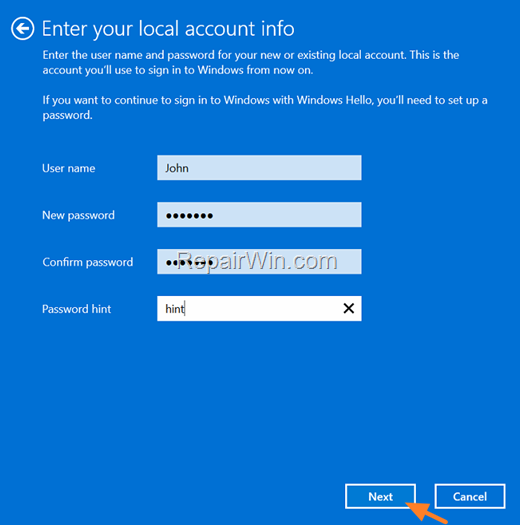
Task: Focus the New password input field
Action: 259,215
